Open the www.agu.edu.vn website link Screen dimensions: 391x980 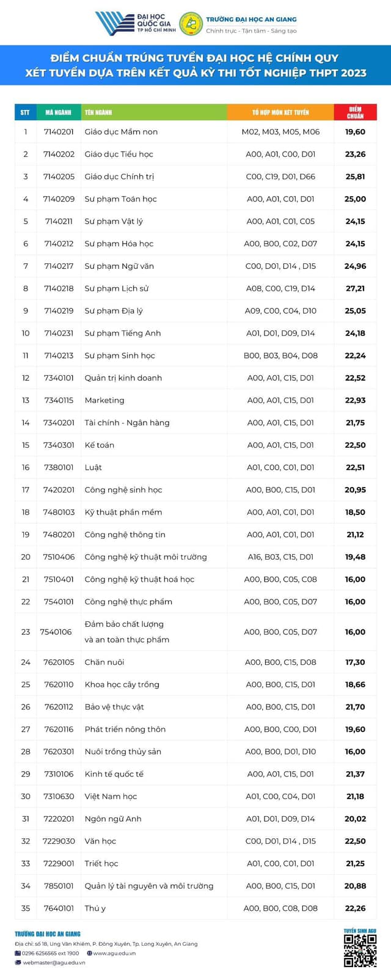[114, 953]
